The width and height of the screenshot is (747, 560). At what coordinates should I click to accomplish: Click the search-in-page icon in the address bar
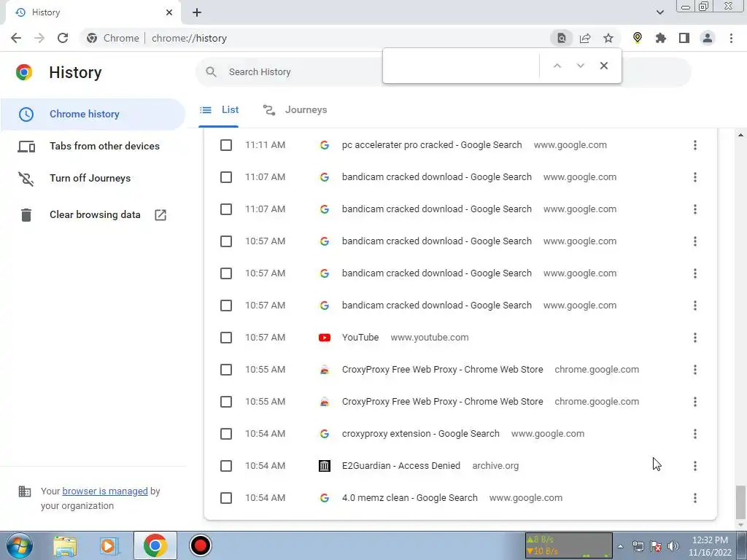(x=562, y=38)
